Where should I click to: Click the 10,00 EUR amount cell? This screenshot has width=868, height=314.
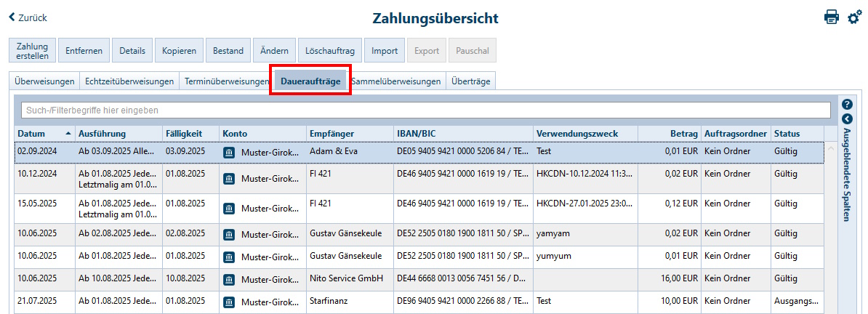click(670, 302)
